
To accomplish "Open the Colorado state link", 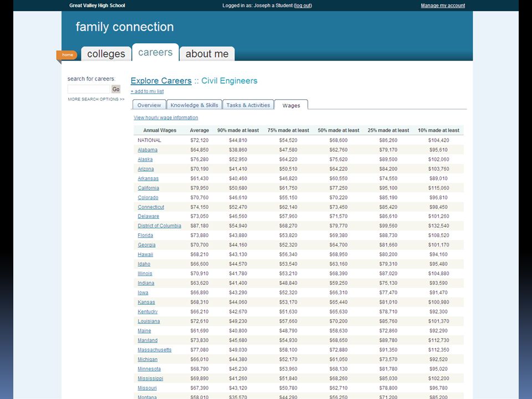I will pos(148,197).
